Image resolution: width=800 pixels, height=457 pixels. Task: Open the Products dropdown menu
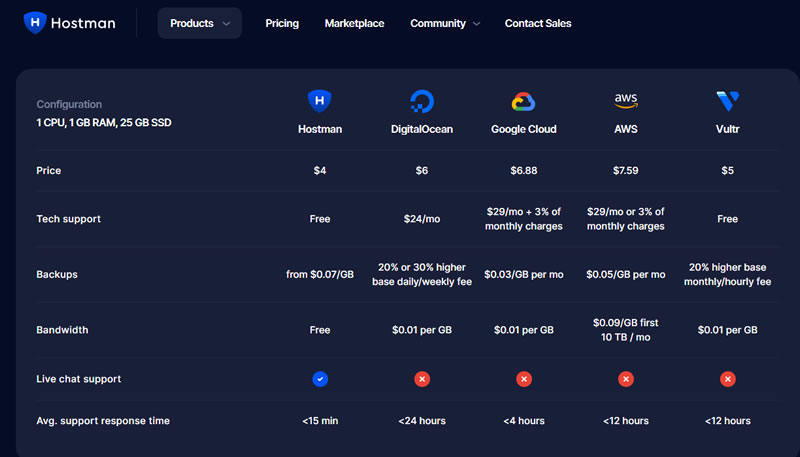[199, 23]
